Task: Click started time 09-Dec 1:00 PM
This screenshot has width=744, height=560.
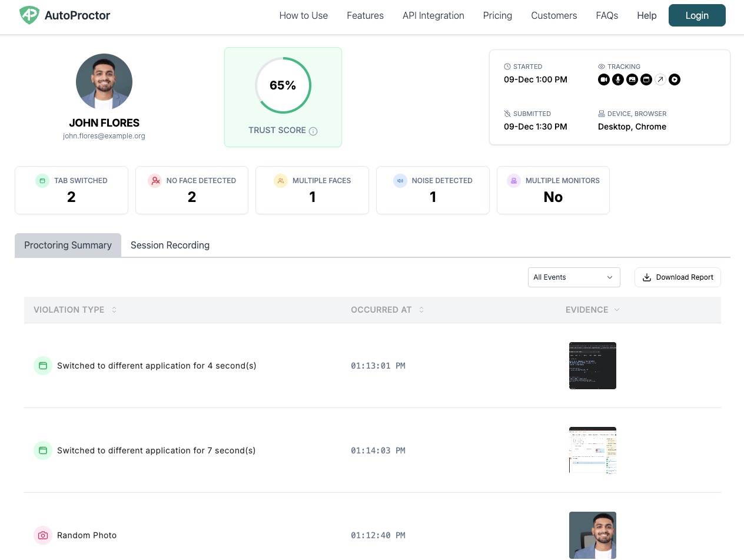Action: [x=536, y=79]
